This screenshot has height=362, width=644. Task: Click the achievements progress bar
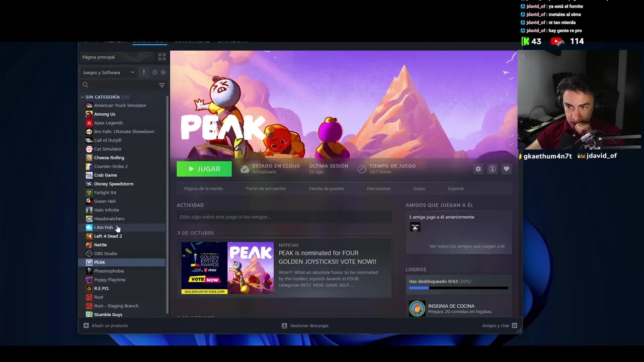coord(458,288)
